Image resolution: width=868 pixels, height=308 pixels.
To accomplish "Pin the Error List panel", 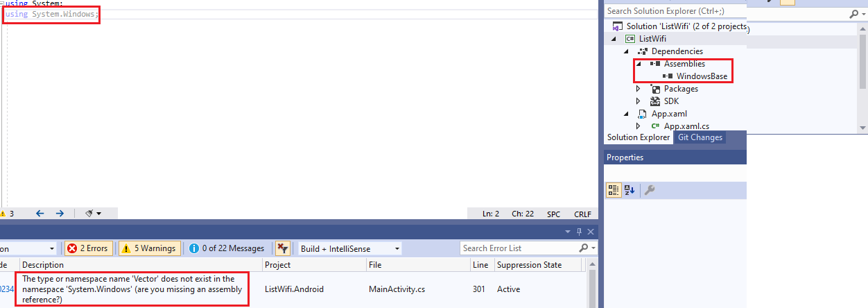I will 580,232.
